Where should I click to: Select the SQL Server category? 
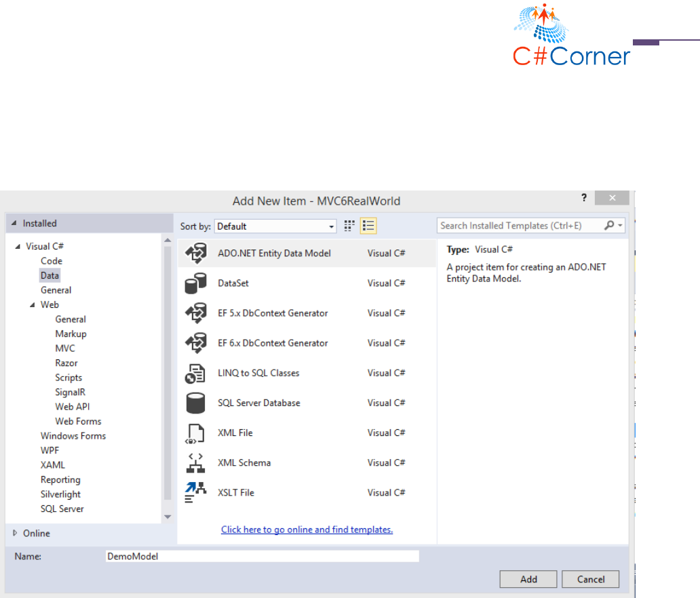click(x=62, y=509)
